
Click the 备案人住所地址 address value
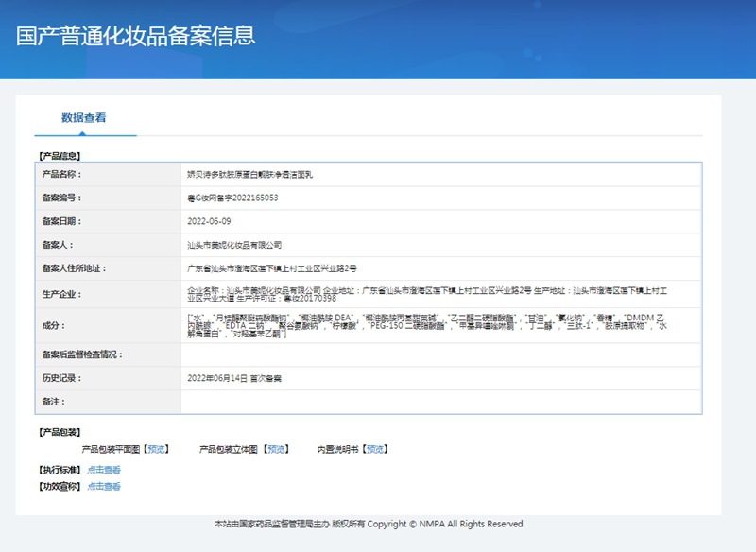click(272, 268)
